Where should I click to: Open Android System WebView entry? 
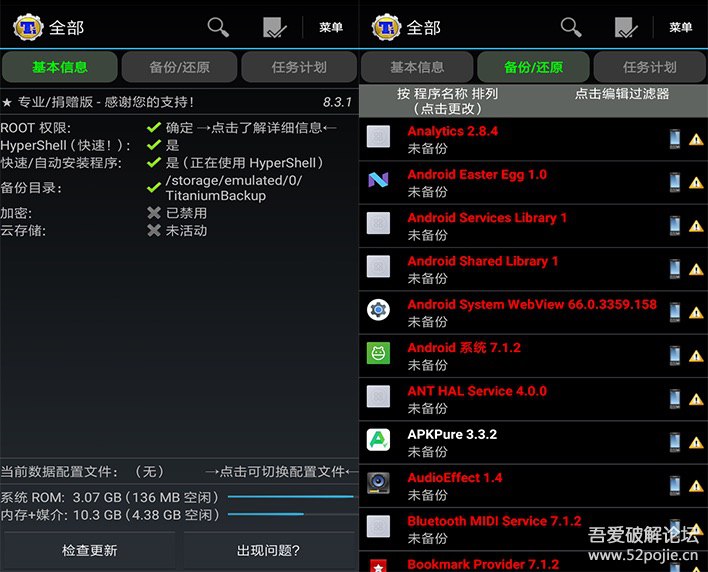click(x=533, y=312)
